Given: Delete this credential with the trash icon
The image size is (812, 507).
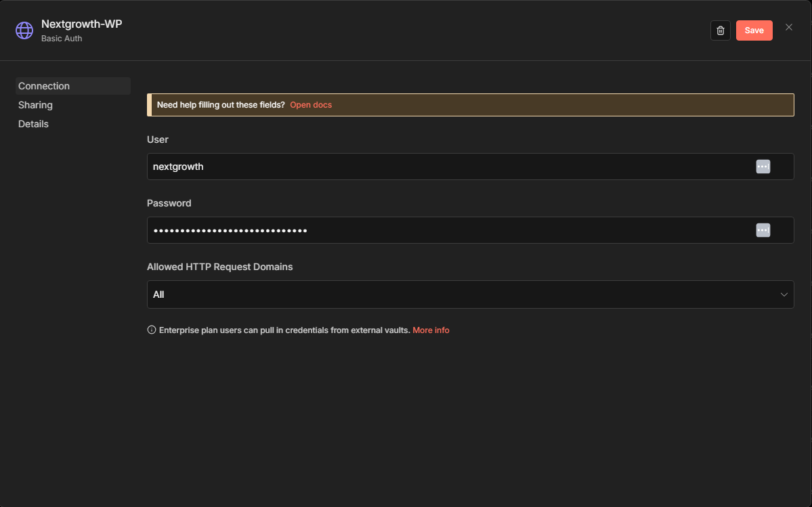Looking at the screenshot, I should pyautogui.click(x=721, y=30).
